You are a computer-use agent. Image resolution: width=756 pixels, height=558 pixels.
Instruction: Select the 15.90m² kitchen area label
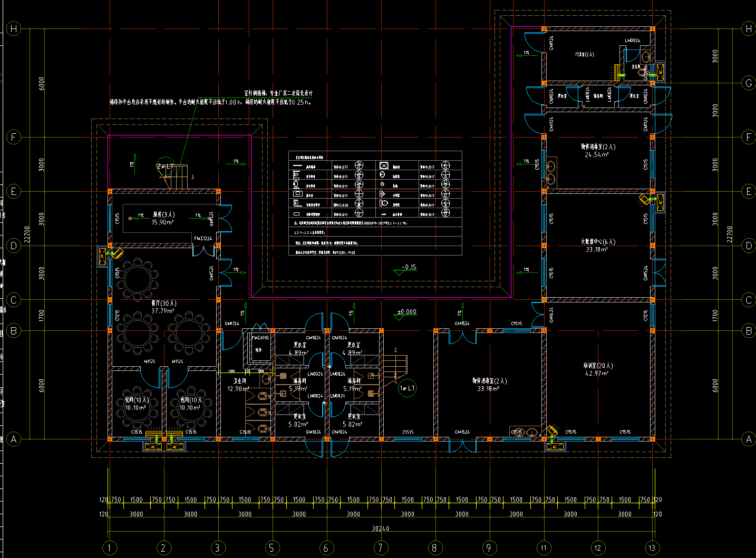pyautogui.click(x=163, y=222)
